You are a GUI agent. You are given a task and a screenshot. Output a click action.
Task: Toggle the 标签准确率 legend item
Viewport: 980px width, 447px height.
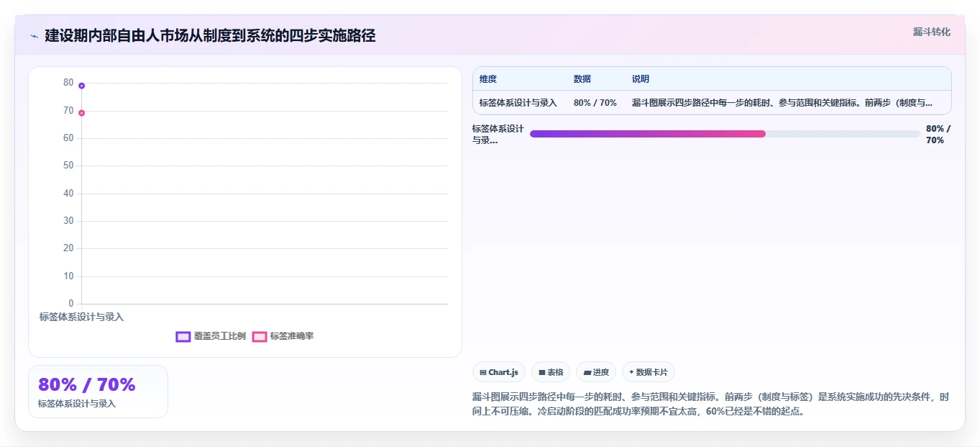coord(283,336)
